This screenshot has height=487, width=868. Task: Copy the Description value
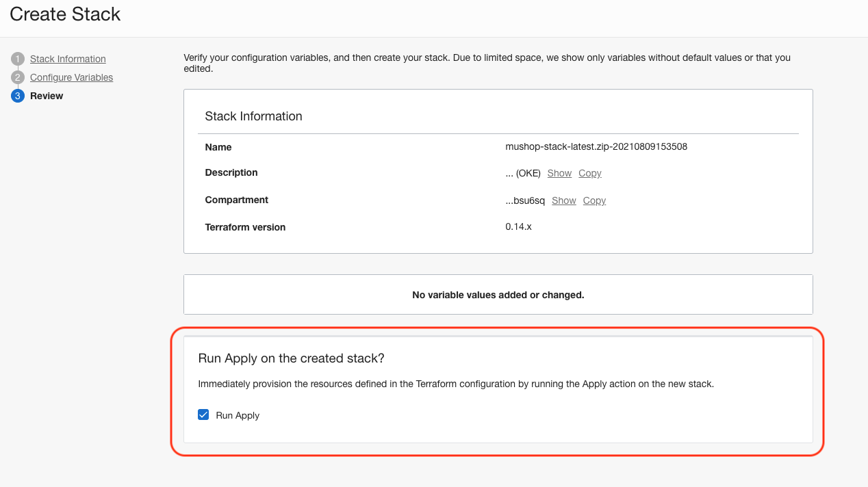[x=590, y=173]
